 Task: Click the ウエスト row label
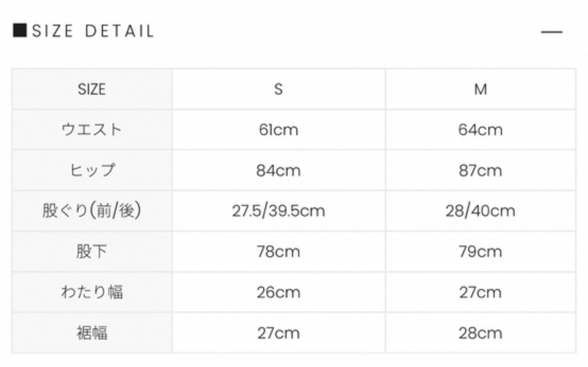coord(92,129)
